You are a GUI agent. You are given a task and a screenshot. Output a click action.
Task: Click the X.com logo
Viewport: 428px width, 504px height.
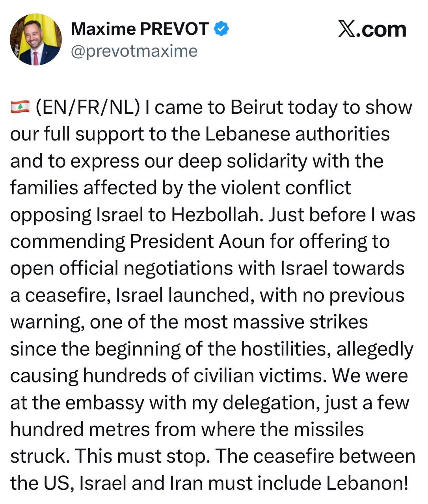point(372,30)
